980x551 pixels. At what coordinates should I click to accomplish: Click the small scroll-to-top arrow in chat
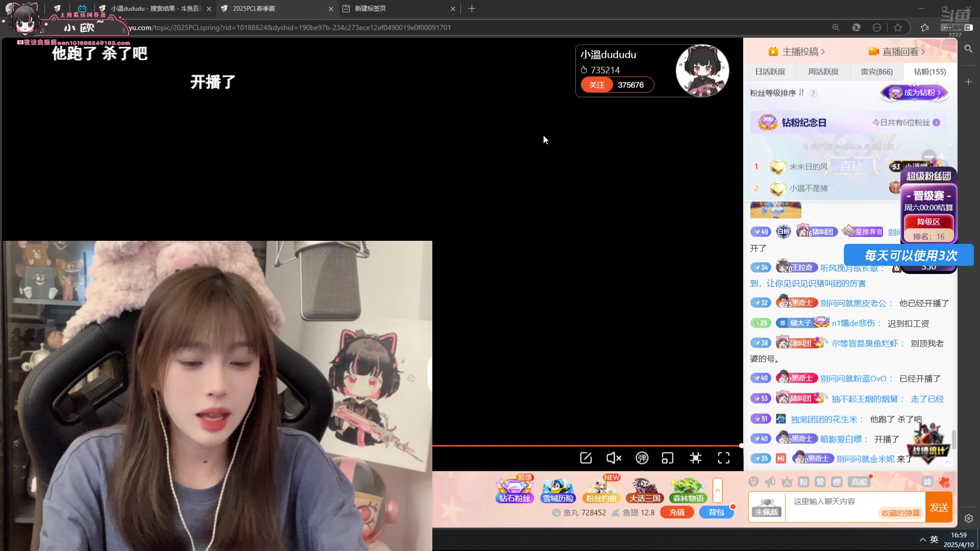[947, 462]
